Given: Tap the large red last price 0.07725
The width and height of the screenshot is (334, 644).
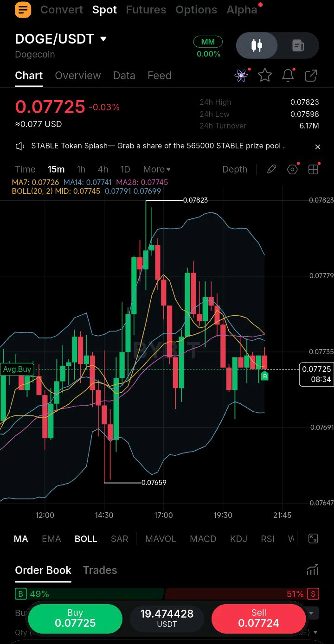Looking at the screenshot, I should click(x=50, y=107).
